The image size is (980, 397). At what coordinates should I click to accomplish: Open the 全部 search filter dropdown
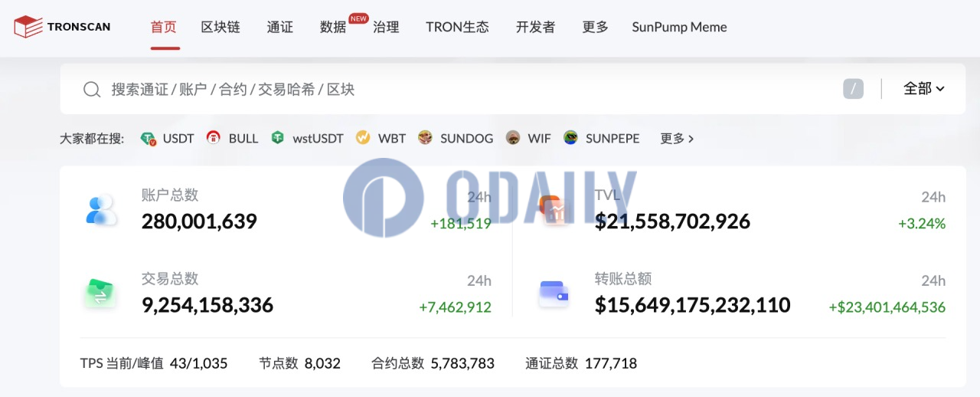tap(924, 89)
